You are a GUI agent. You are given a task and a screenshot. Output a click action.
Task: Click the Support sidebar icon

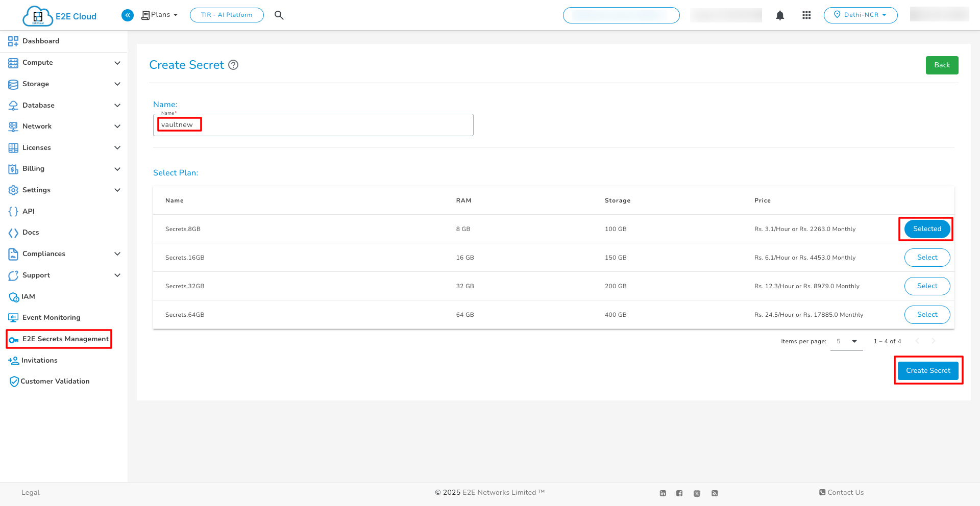click(x=13, y=275)
